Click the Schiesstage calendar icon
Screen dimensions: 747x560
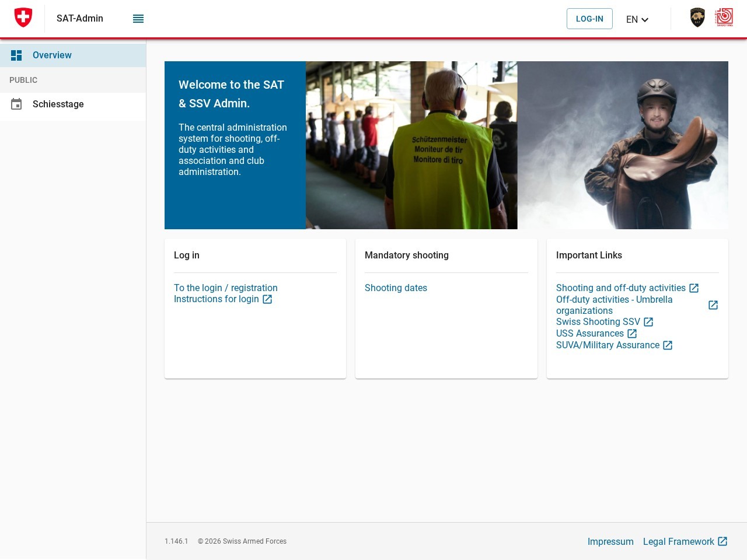point(16,104)
